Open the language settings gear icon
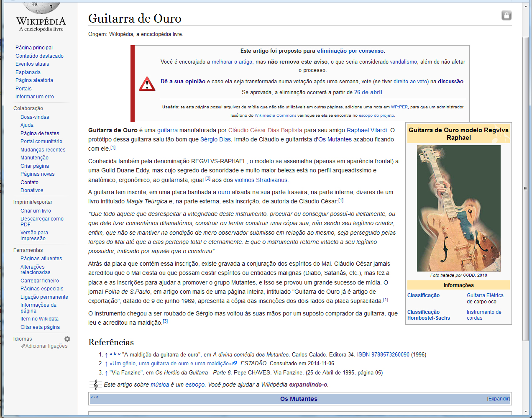Viewport: 532px width, 418px height. (67, 339)
